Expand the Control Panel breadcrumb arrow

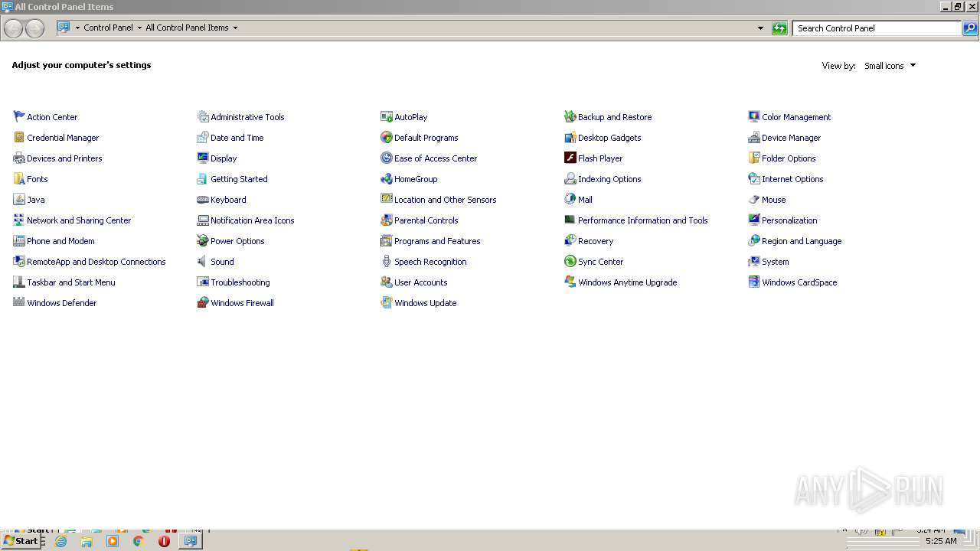(x=139, y=28)
